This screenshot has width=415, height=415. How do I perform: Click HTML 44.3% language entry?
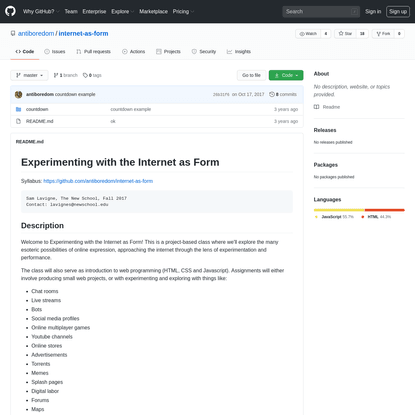[x=376, y=217]
